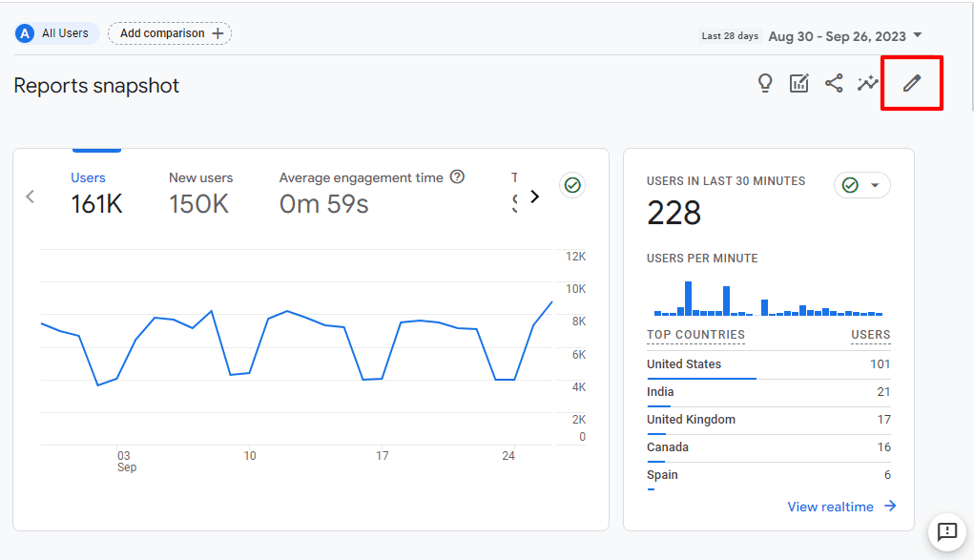974x560 pixels.
Task: Click the automated insights sparkline icon
Action: pyautogui.click(x=867, y=83)
